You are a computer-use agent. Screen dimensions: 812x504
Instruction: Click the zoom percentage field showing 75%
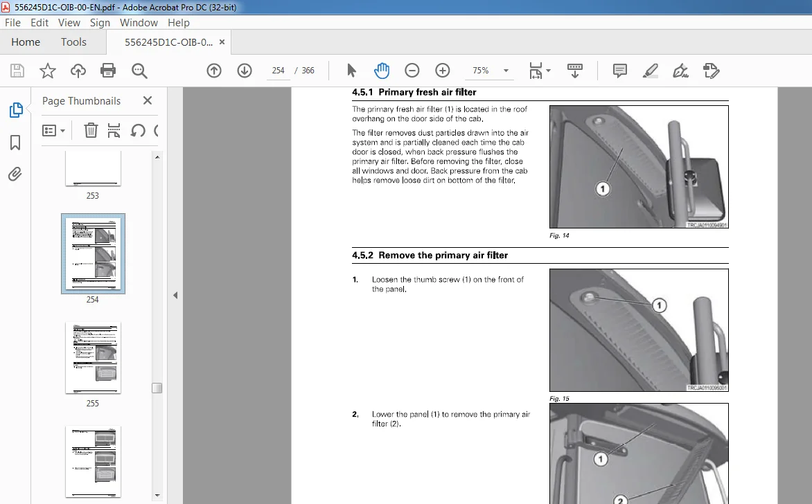tap(481, 71)
